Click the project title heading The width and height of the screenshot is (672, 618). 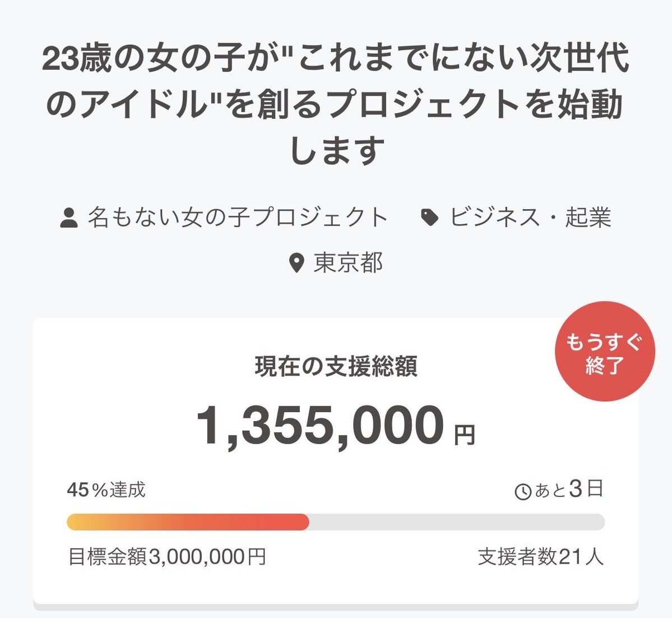[336, 105]
